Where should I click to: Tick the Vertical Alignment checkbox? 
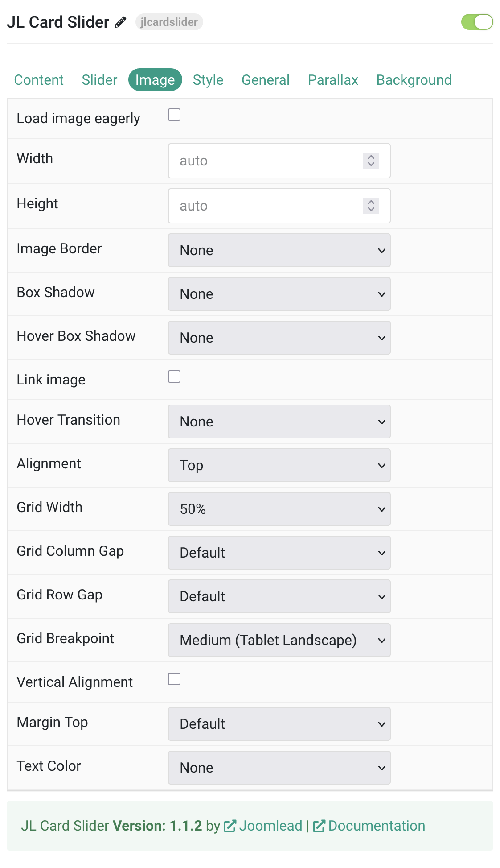pyautogui.click(x=174, y=679)
